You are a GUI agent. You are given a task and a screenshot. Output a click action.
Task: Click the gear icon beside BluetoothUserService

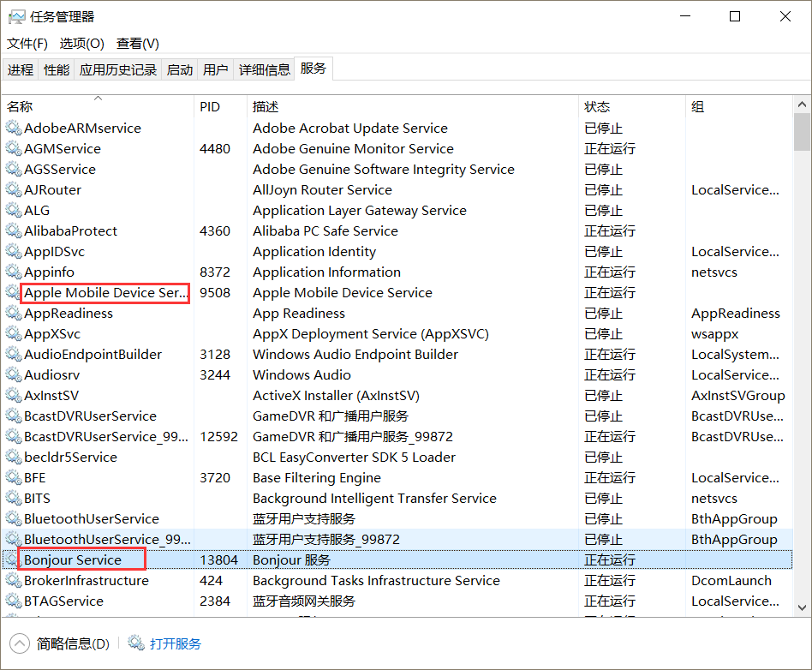tap(14, 518)
